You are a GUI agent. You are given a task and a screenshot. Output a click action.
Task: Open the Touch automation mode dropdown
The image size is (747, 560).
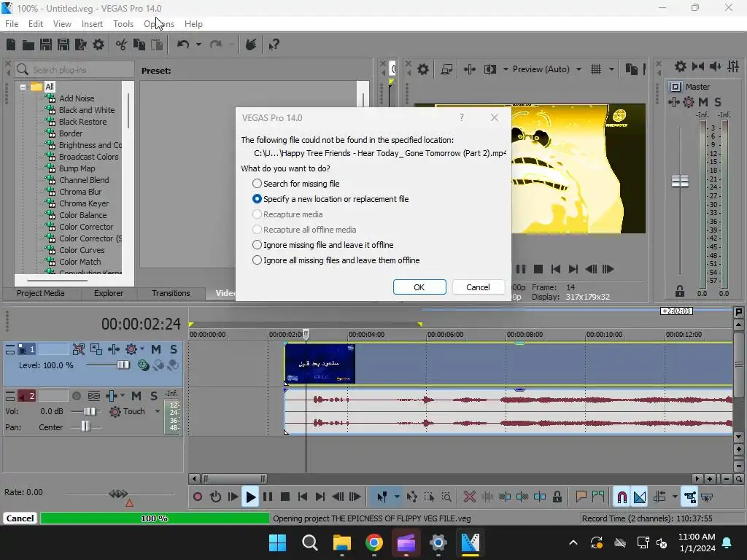click(158, 411)
